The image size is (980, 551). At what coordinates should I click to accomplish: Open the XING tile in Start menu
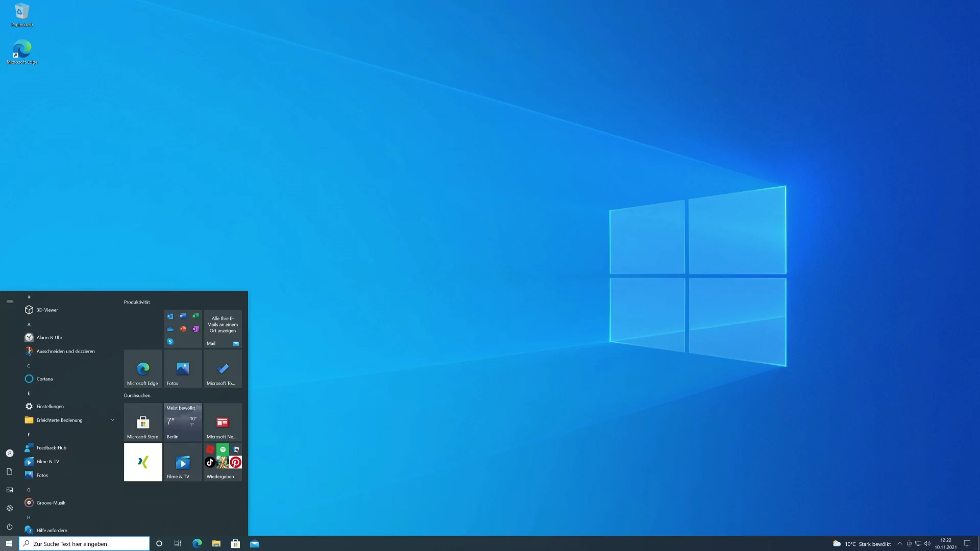click(143, 462)
